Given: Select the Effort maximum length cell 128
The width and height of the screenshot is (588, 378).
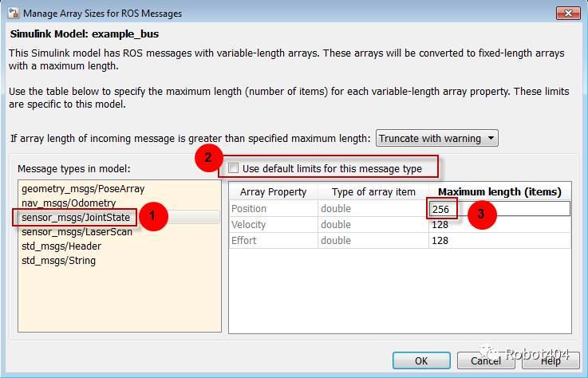Looking at the screenshot, I should 500,240.
